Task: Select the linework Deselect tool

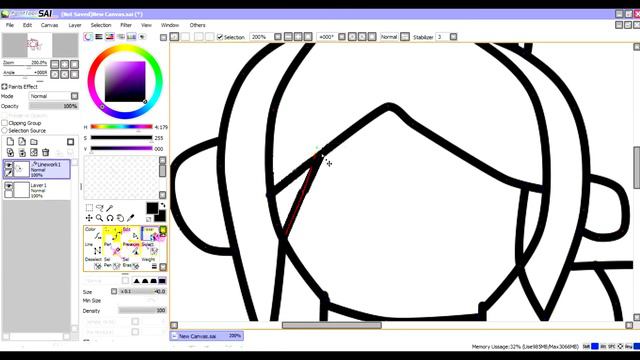Action: [93, 263]
